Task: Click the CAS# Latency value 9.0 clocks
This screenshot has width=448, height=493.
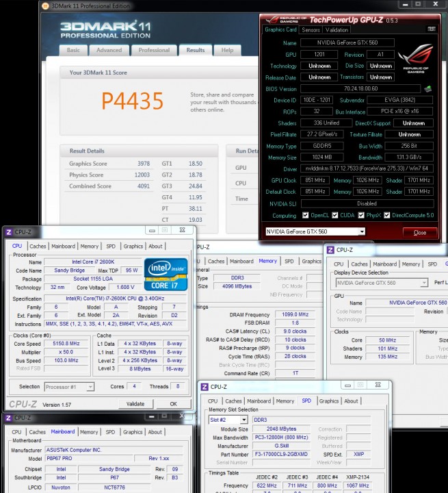Action: click(x=295, y=331)
